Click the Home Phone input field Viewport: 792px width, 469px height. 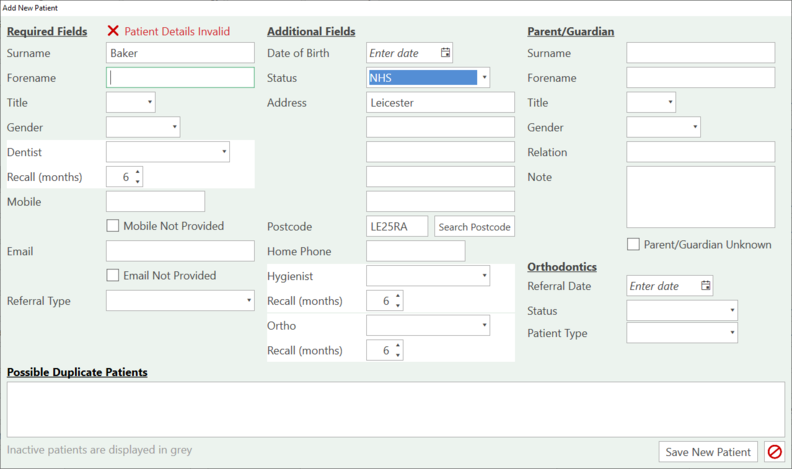tap(415, 252)
